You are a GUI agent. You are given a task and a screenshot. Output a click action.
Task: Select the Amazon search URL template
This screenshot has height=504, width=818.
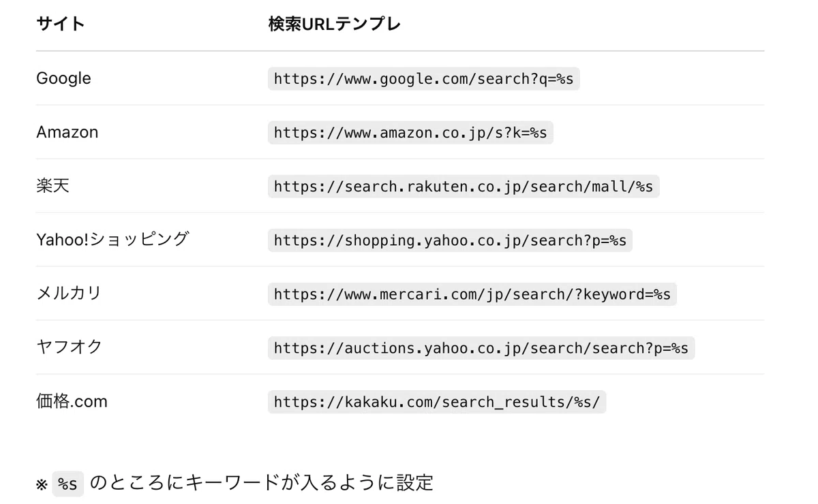410,132
